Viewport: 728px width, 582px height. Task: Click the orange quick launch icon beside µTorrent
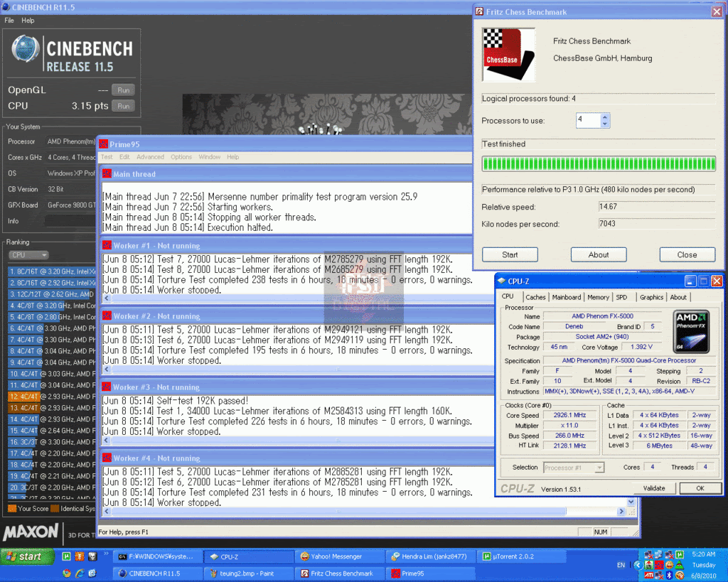[80, 556]
